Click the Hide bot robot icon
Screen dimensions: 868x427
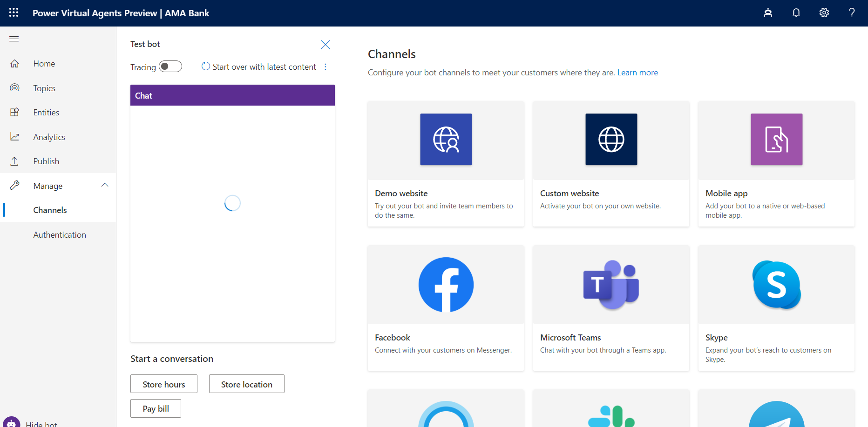[x=12, y=422]
